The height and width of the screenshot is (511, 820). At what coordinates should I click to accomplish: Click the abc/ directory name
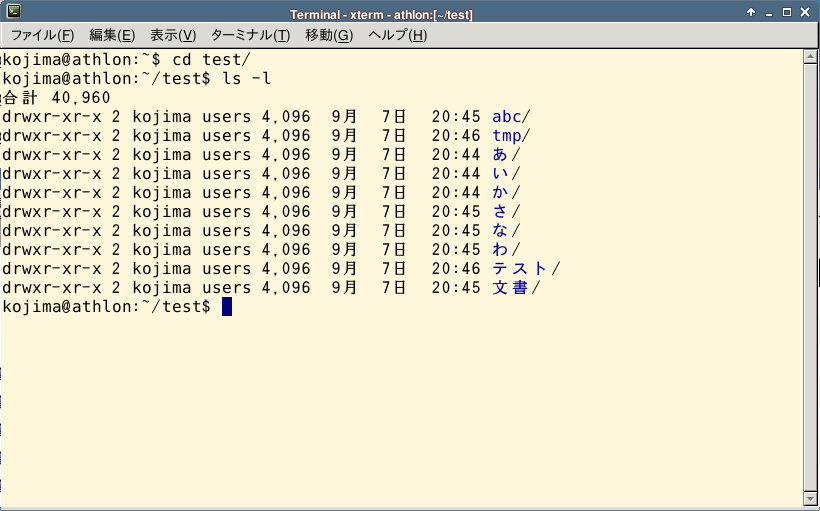(511, 117)
